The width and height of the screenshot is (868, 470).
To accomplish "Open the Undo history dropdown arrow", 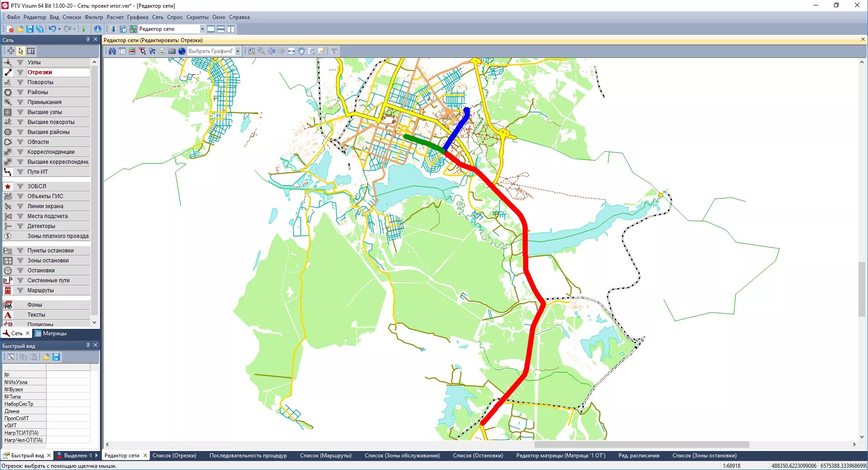I will pos(59,29).
